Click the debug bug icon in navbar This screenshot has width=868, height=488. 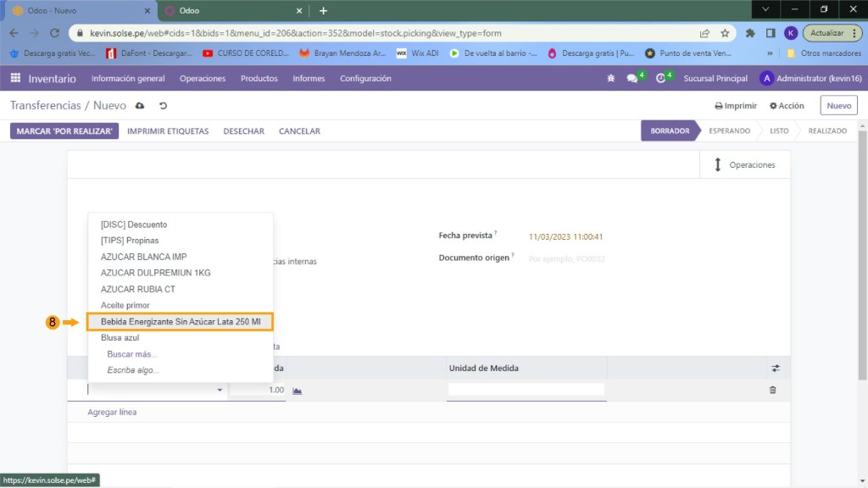[610, 79]
